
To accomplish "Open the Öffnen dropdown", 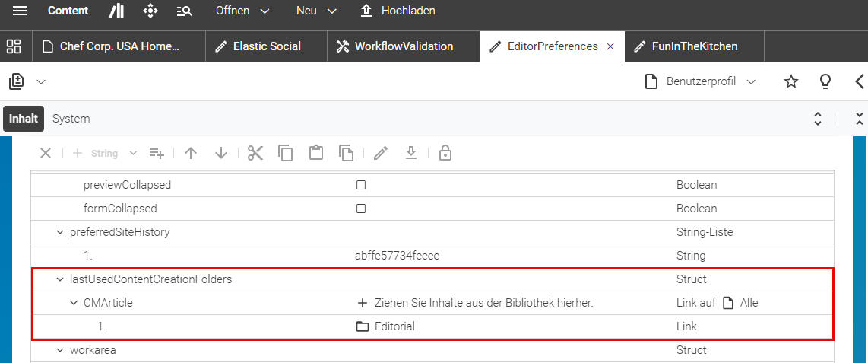I will [242, 11].
